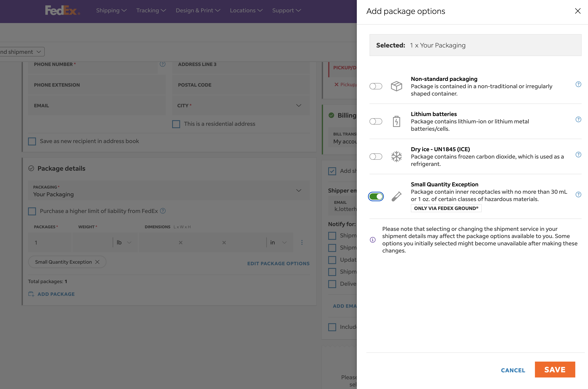Close the Add package options panel

click(578, 11)
